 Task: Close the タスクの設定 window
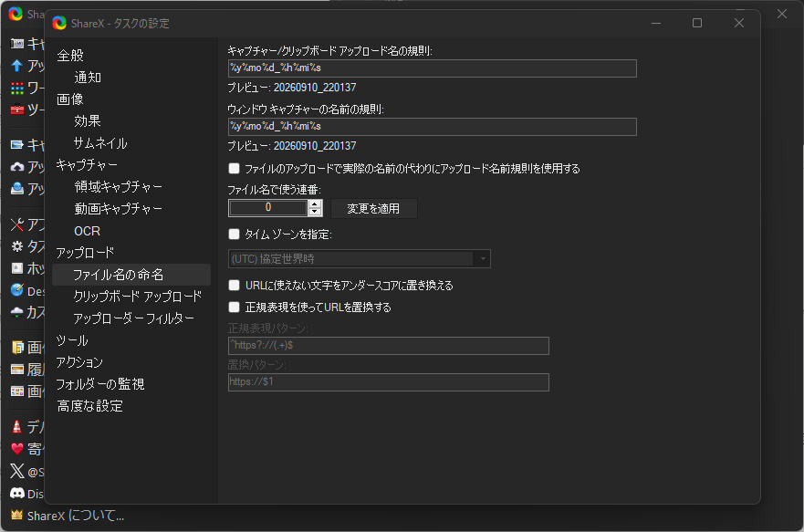(739, 23)
